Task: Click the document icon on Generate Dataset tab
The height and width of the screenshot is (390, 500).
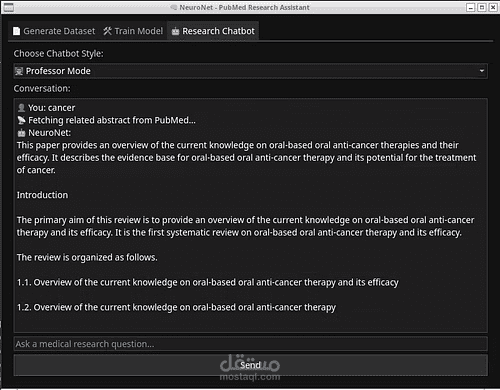Action: (16, 31)
